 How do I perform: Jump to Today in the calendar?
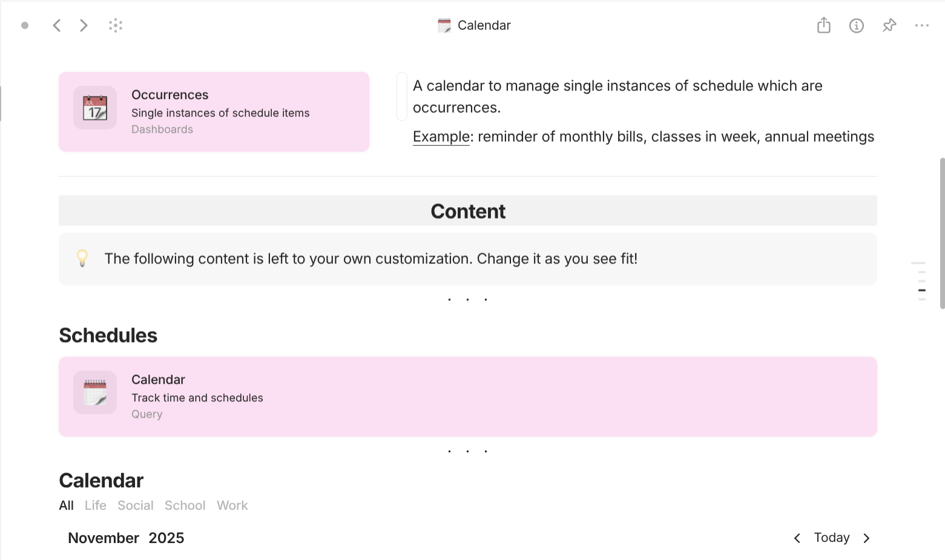coord(831,538)
